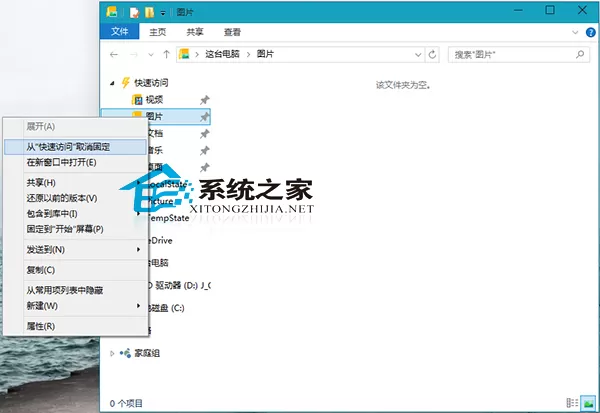This screenshot has height=413, width=600.
Task: Open the help question mark icon
Action: point(590,33)
